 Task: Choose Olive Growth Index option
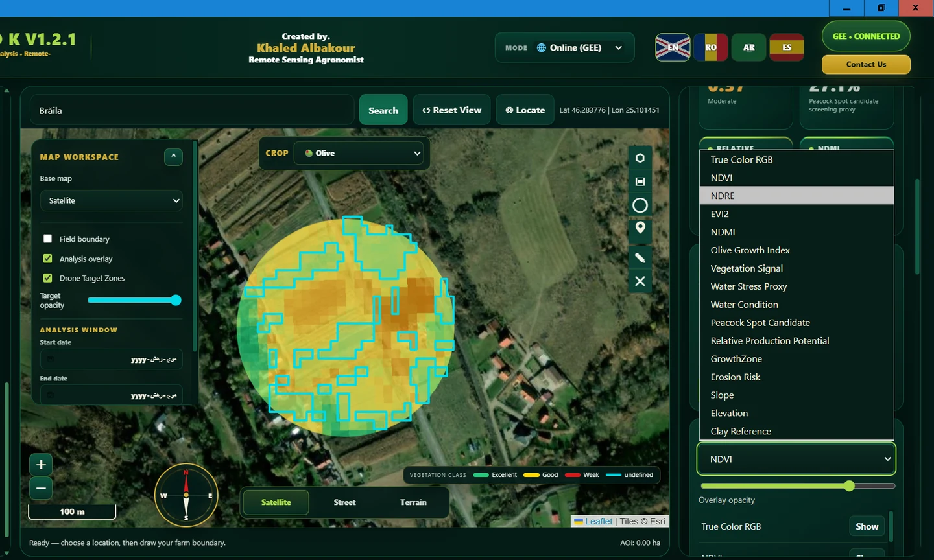(x=796, y=250)
